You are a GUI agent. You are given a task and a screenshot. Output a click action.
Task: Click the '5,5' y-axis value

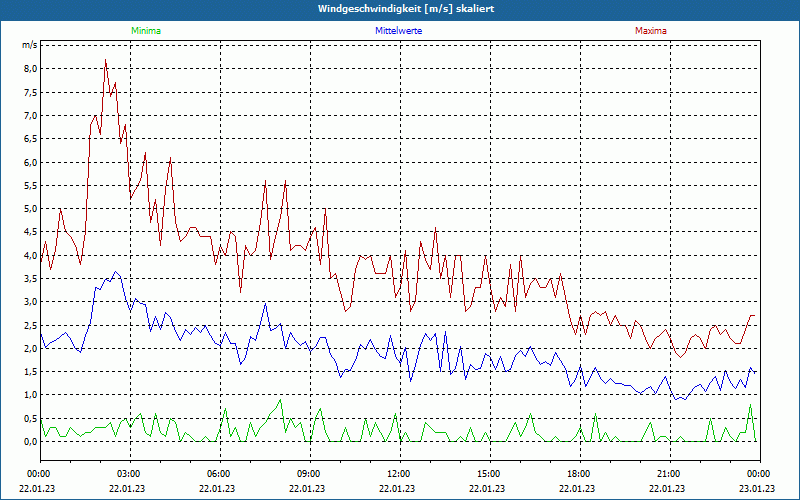coord(31,186)
